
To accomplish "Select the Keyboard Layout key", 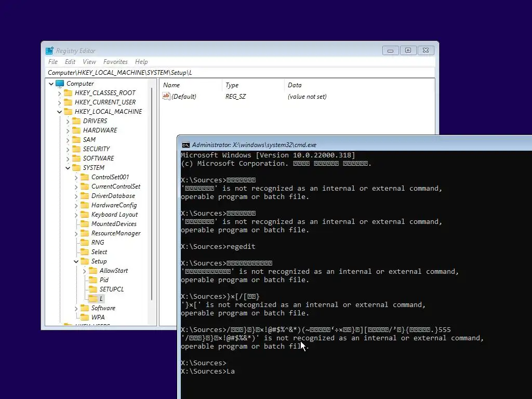I will click(114, 215).
